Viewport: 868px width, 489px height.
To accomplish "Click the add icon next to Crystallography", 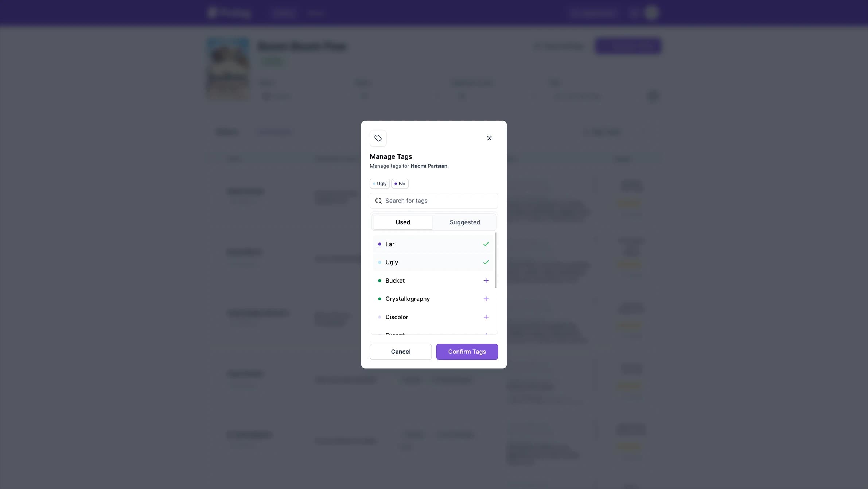I will [486, 299].
